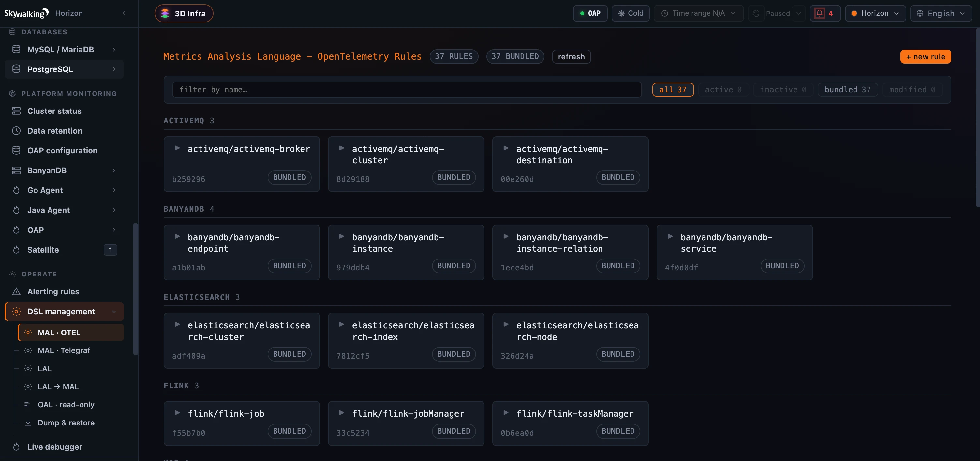The width and height of the screenshot is (980, 461).
Task: Click the 3D Infra button
Action: click(x=184, y=13)
